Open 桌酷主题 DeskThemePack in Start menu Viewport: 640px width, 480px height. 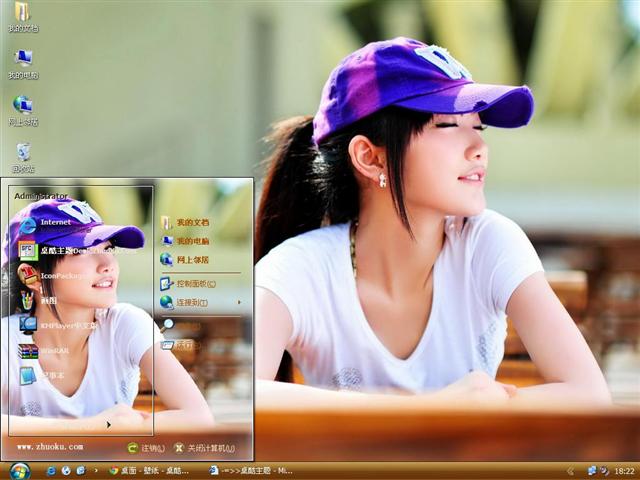point(78,251)
